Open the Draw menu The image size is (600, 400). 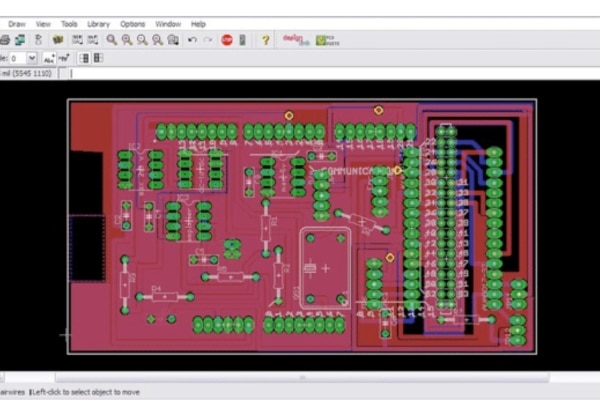(17, 24)
